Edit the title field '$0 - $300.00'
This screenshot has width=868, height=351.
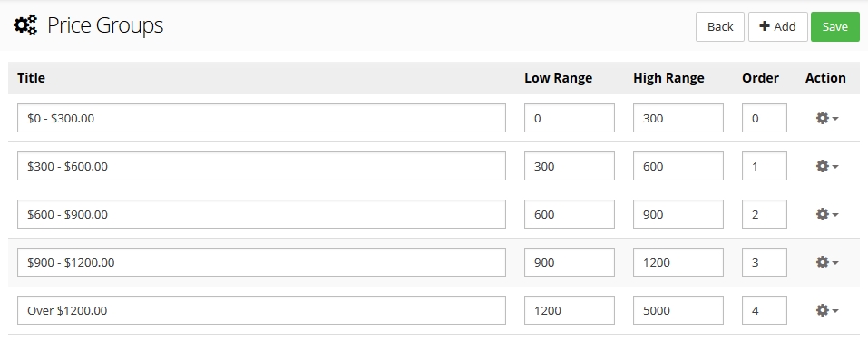coord(261,118)
